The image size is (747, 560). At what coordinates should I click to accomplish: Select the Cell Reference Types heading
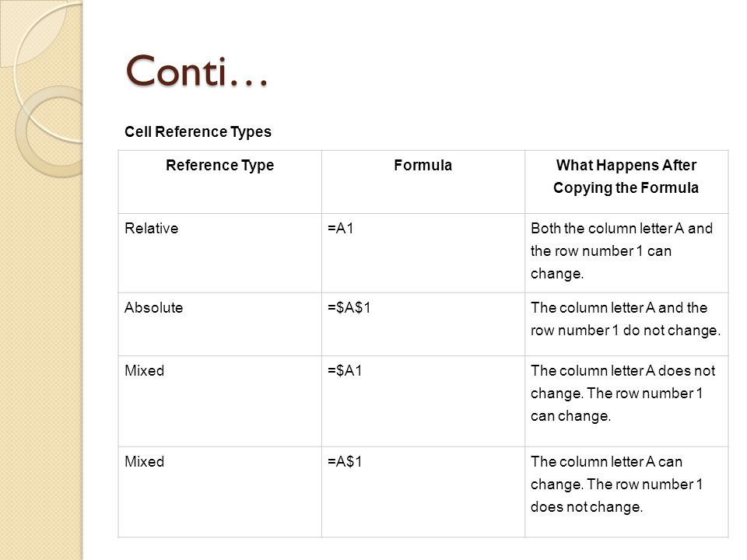pos(198,131)
